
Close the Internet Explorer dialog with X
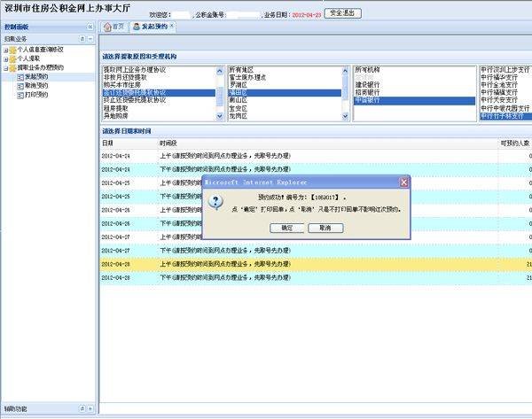point(403,182)
